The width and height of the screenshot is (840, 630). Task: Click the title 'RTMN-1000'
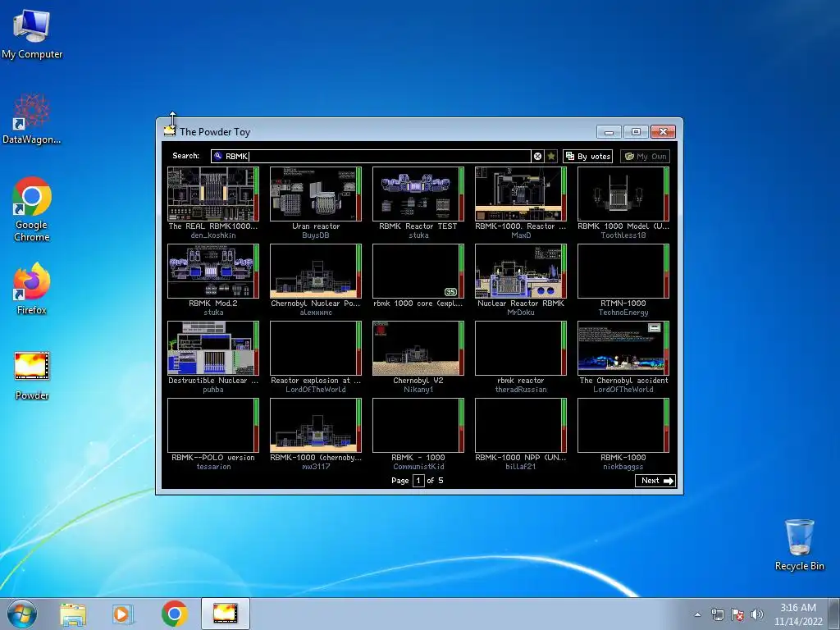[x=623, y=304]
